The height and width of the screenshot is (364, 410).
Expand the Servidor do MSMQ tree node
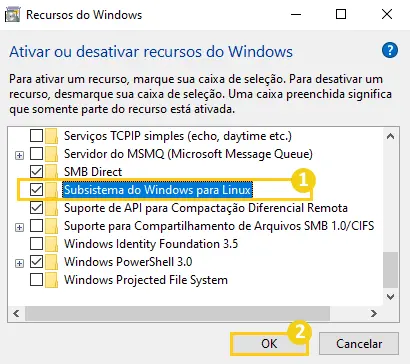click(x=20, y=155)
